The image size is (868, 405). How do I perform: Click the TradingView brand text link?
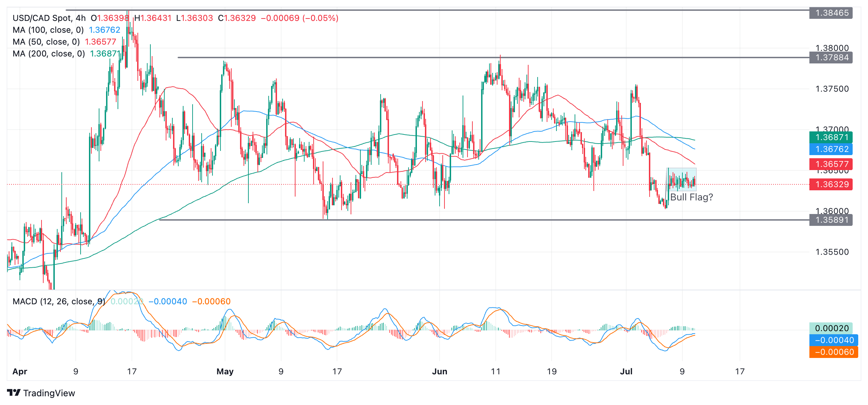click(49, 393)
